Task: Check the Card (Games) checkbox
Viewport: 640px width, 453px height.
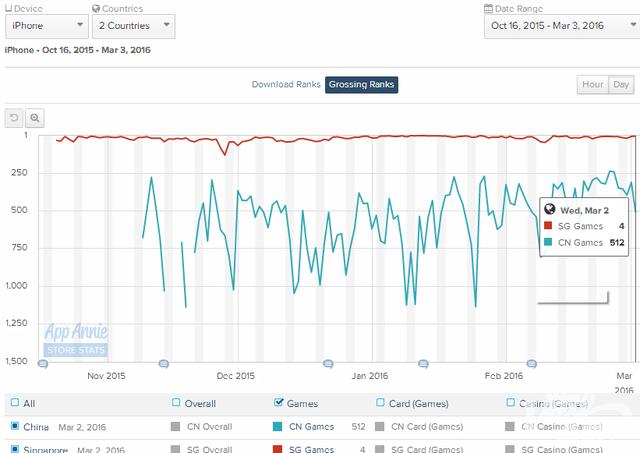Action: tap(381, 403)
